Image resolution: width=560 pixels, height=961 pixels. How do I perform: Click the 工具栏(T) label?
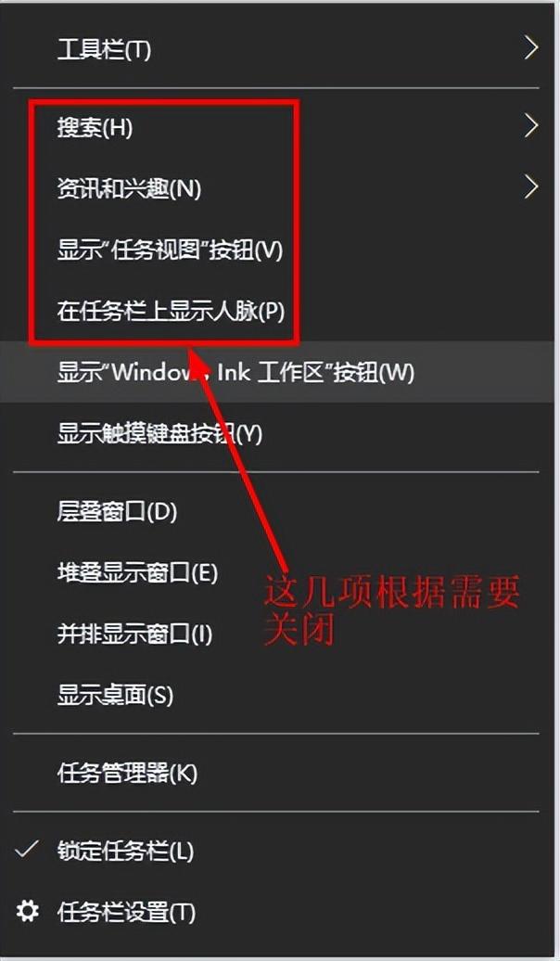(x=104, y=49)
